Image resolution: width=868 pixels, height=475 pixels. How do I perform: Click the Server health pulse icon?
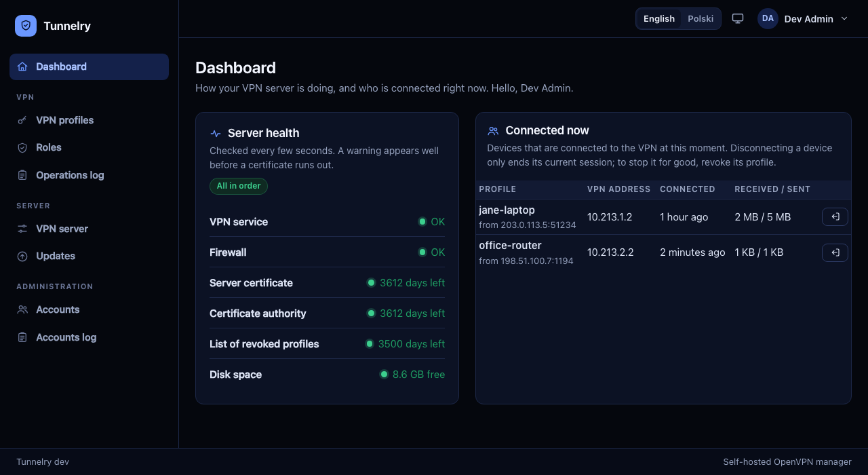[216, 134]
